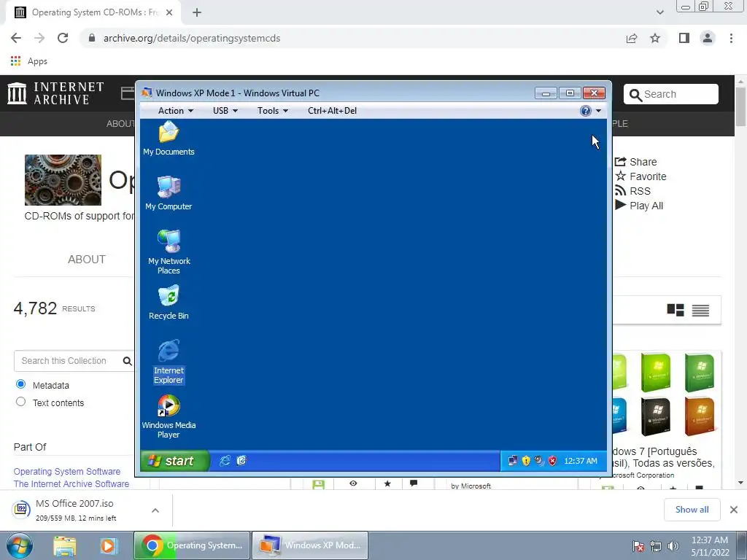This screenshot has width=747, height=560.
Task: Add collection to Favorite
Action: click(x=640, y=176)
